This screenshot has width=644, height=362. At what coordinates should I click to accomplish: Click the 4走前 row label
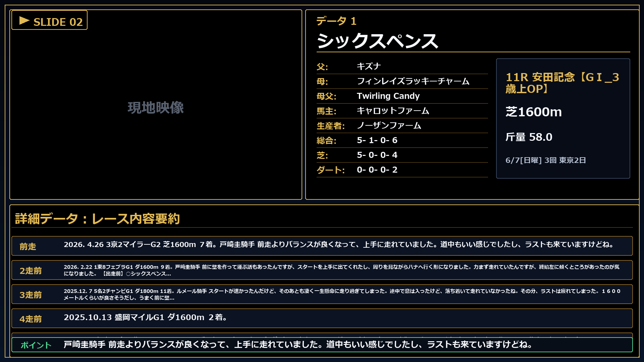pyautogui.click(x=31, y=319)
